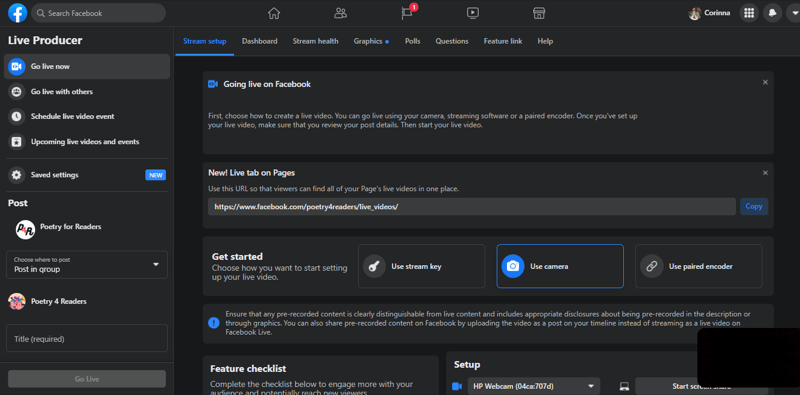Switch to the Stream health tab
Viewport: 800px width, 395px height.
(x=315, y=41)
